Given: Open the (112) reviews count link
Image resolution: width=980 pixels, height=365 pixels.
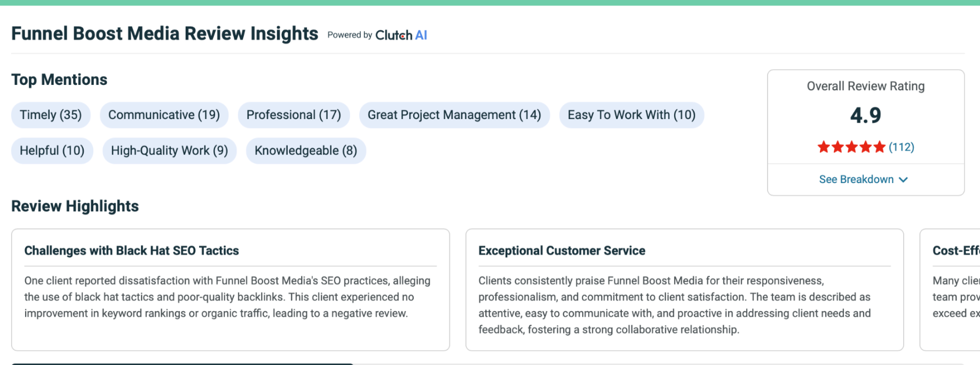Looking at the screenshot, I should tap(902, 147).
